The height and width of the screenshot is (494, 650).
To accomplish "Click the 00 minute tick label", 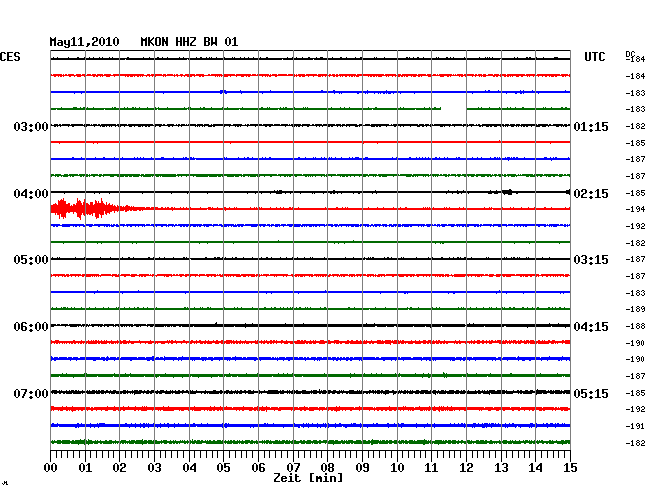I will tap(51, 468).
